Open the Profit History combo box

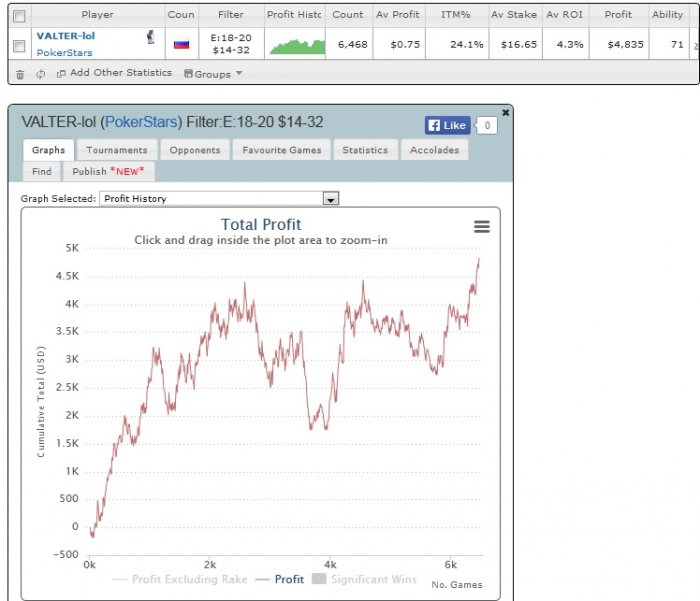(x=219, y=199)
